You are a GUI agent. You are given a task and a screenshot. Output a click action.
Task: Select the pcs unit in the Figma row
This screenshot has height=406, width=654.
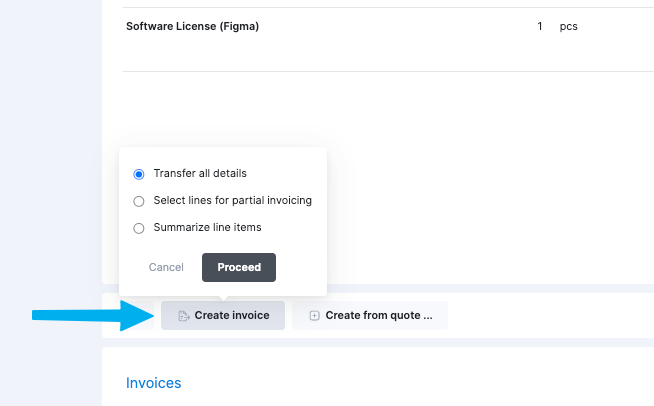[568, 26]
